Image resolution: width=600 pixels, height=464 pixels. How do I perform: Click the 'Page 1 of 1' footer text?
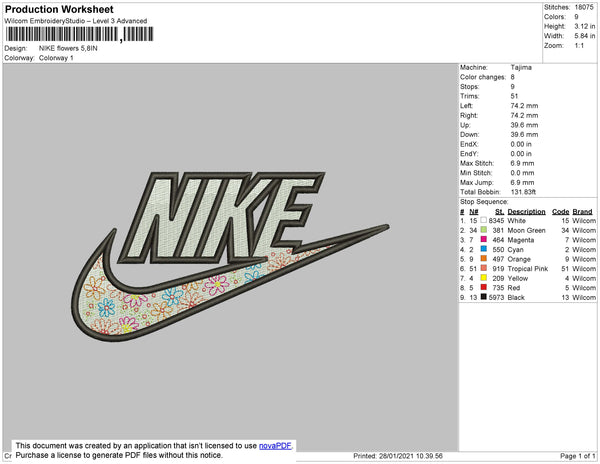577,456
